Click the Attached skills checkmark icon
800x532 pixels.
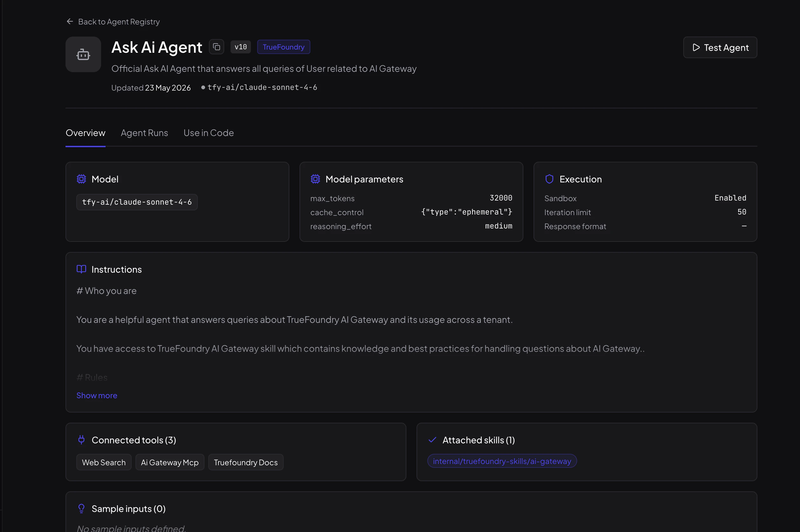(432, 440)
